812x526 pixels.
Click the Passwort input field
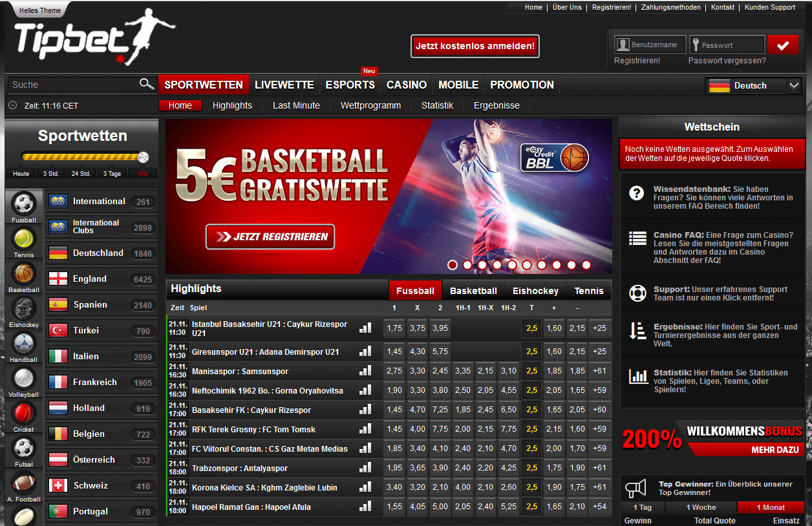tap(727, 45)
